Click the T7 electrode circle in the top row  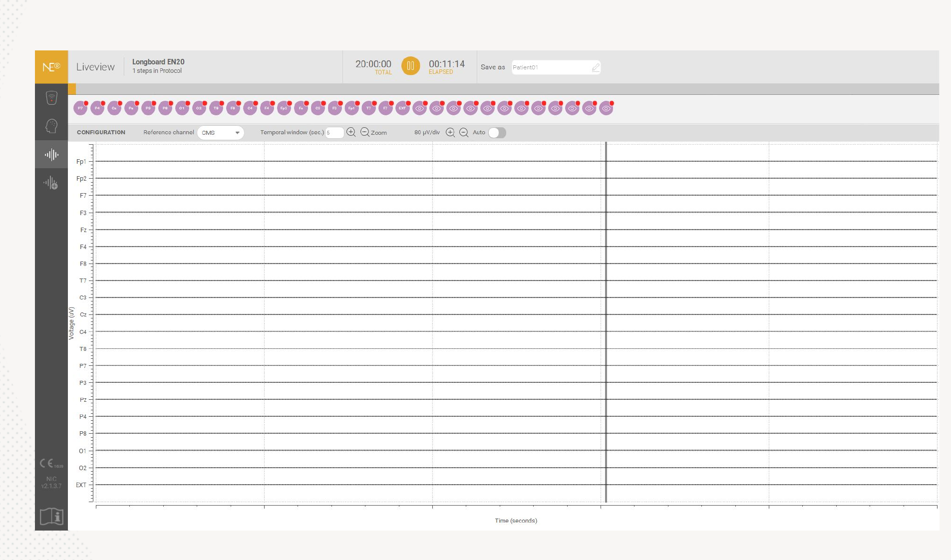pyautogui.click(x=369, y=108)
